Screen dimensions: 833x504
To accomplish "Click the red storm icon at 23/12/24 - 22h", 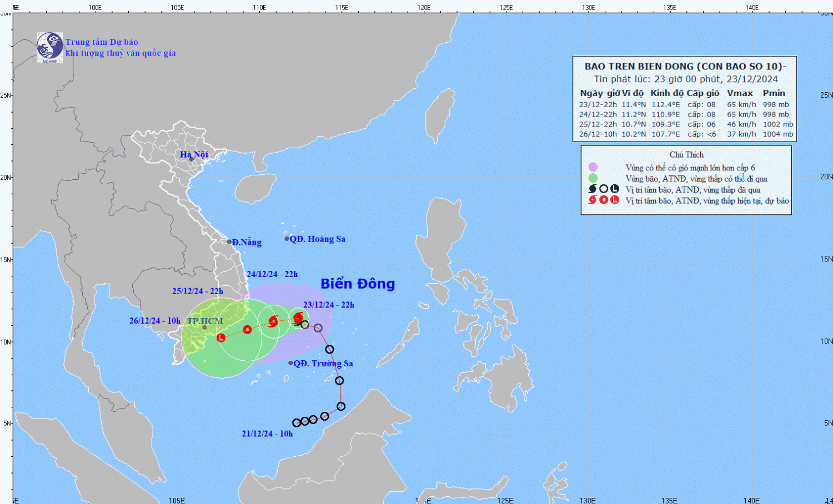I will [x=298, y=318].
